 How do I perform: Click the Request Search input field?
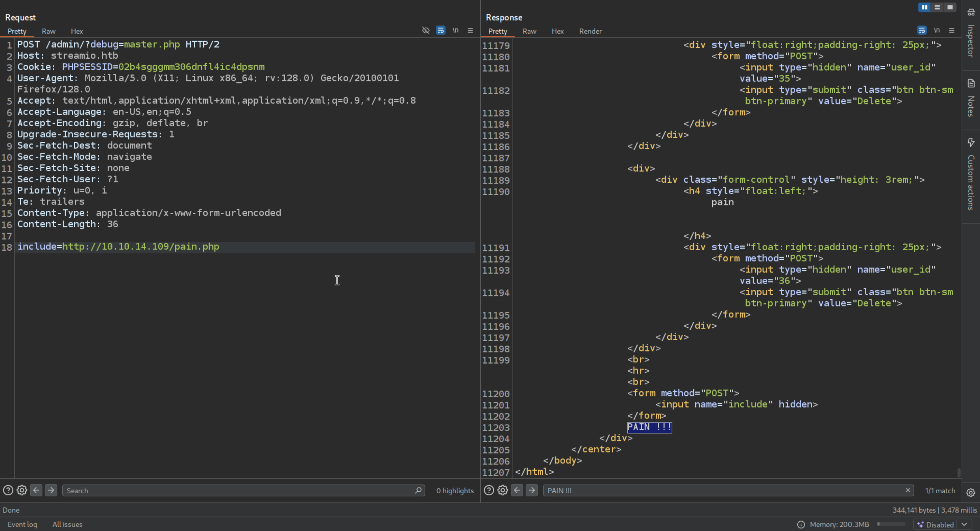[x=240, y=490]
